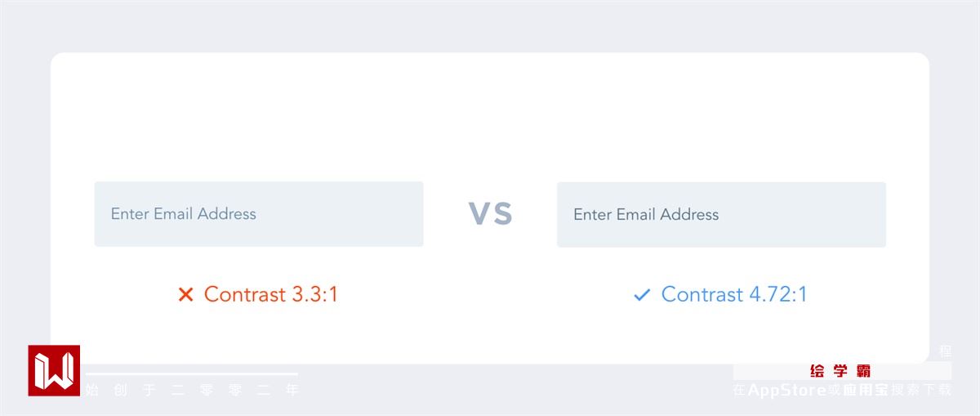Click the right field's Enter Email Address placeholder

[646, 215]
